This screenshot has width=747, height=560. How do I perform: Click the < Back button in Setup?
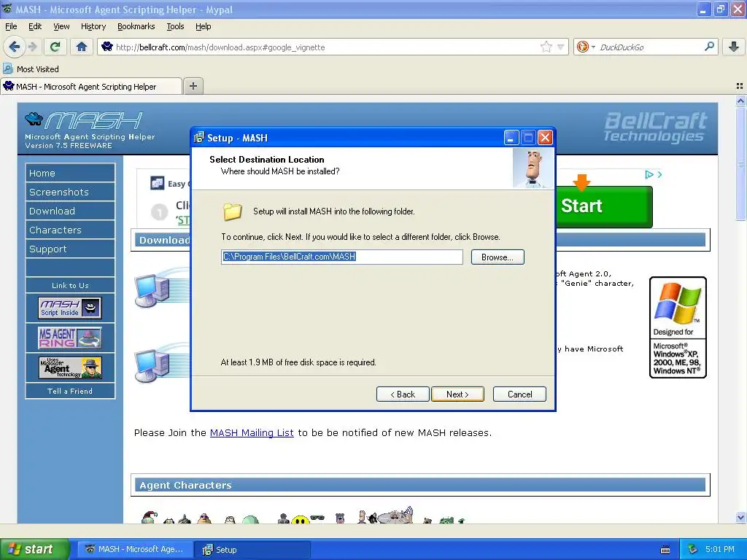403,394
